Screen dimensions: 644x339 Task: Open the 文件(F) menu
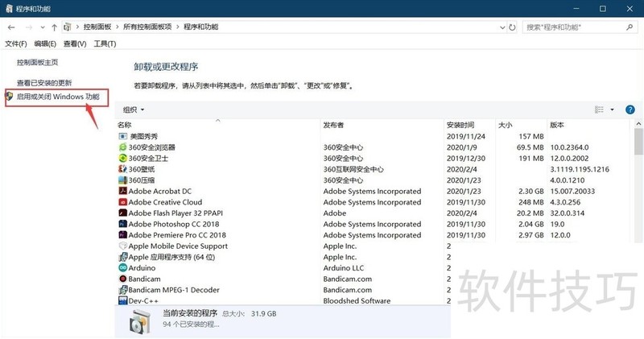pyautogui.click(x=15, y=43)
